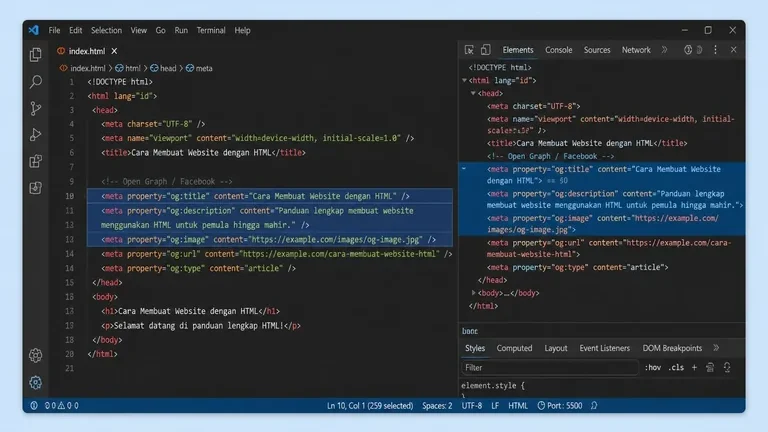Select the Event Listeners pane tab
Image resolution: width=768 pixels, height=432 pixels.
[x=604, y=348]
